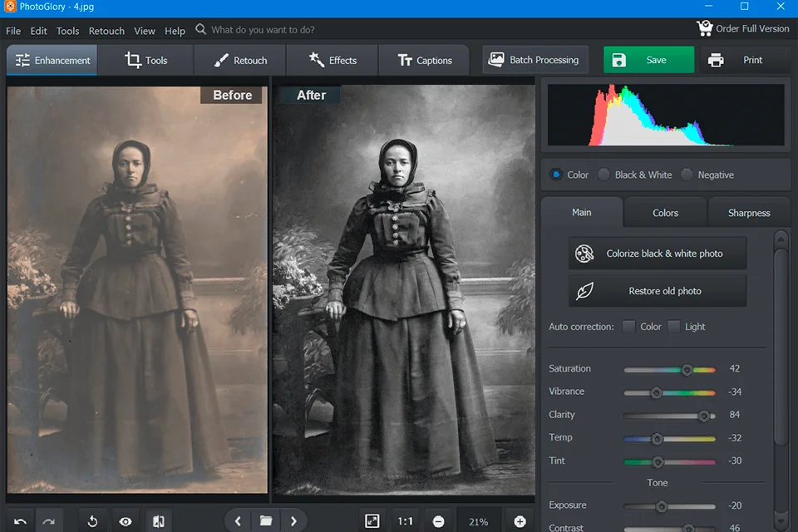Enable Auto correction for Light
Image resolution: width=798 pixels, height=532 pixels.
[x=676, y=327]
